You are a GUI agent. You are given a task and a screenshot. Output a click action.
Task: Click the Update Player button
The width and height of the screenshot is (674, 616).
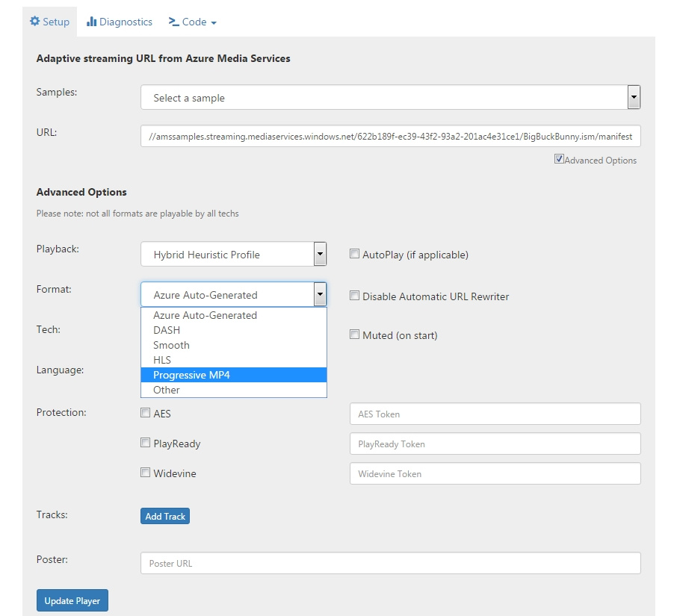(72, 600)
